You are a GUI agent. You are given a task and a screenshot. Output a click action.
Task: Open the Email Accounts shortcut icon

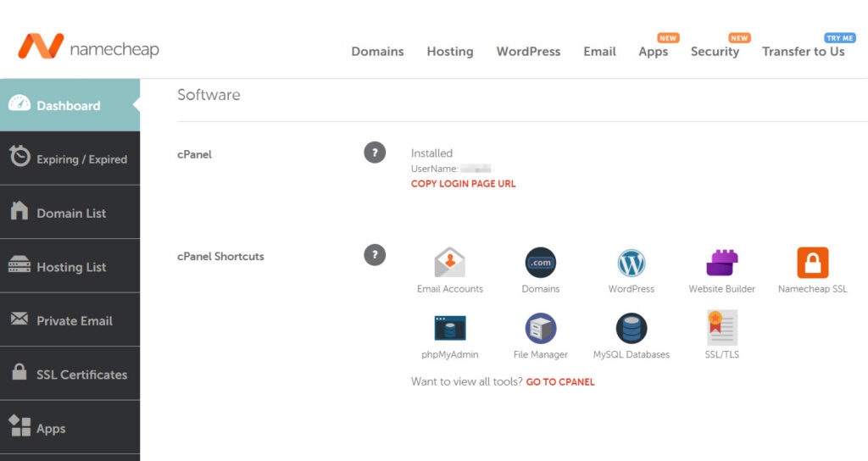[x=449, y=263]
